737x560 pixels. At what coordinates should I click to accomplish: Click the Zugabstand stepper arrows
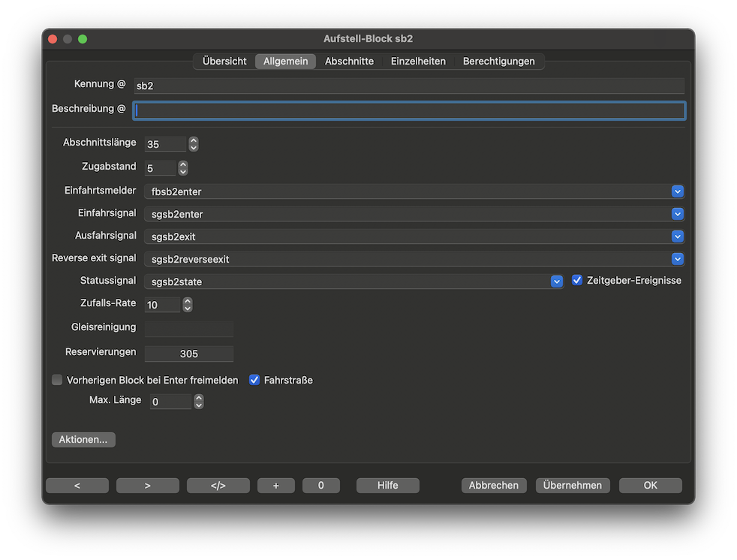click(x=183, y=168)
